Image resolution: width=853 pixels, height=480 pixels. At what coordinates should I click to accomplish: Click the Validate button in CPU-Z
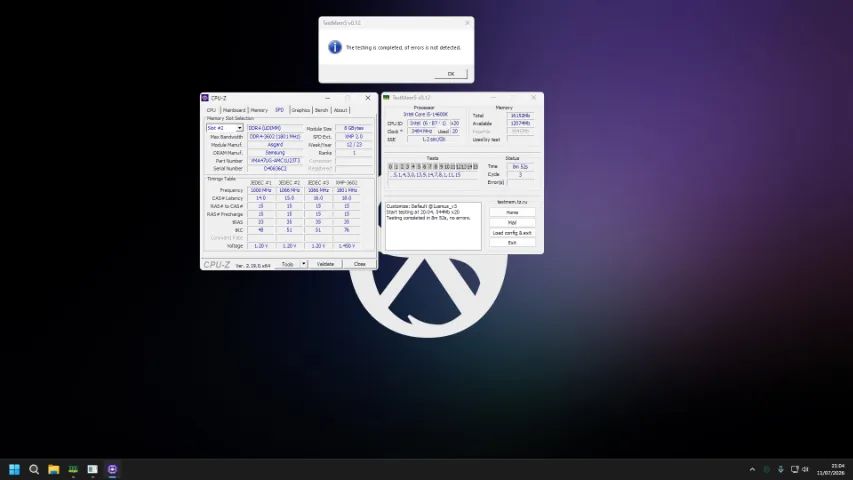tap(325, 264)
